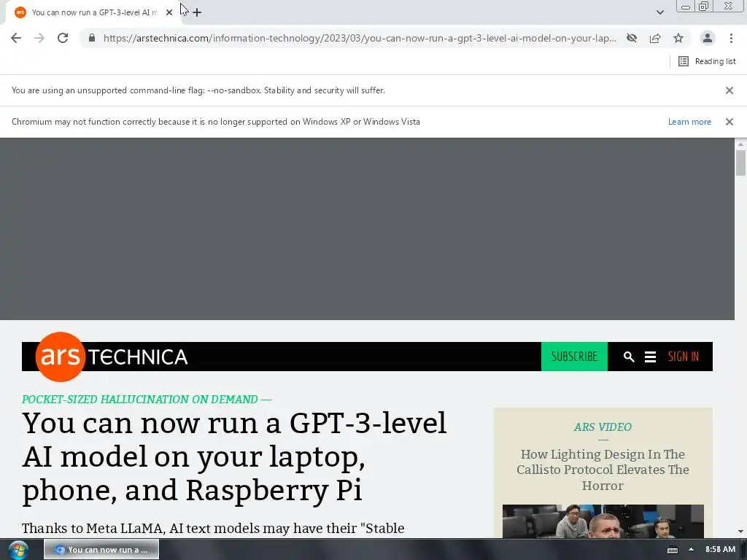
Task: Click the 'POCKET-SIZED HALLUCINATION ON DEMAND' kicker text
Action: 147,400
